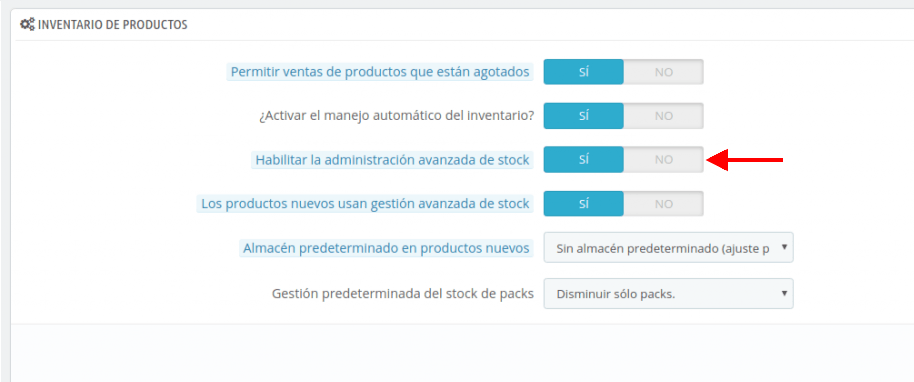Set 'Permitir ventas de productos agotados' to SÍ
Viewport: 914px width, 382px height.
pos(583,72)
